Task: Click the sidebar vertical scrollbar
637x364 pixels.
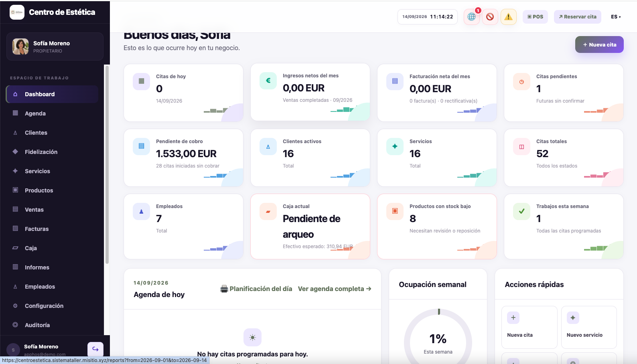Action: coord(107,164)
